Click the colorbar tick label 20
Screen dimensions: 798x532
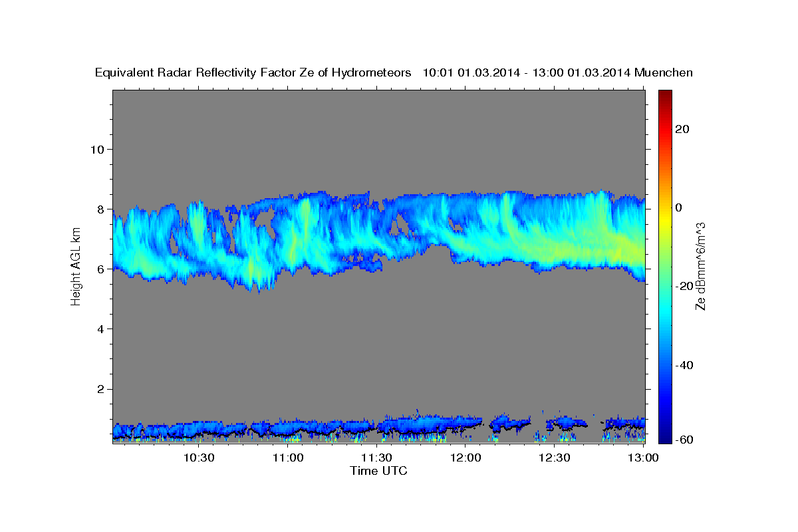pos(682,128)
